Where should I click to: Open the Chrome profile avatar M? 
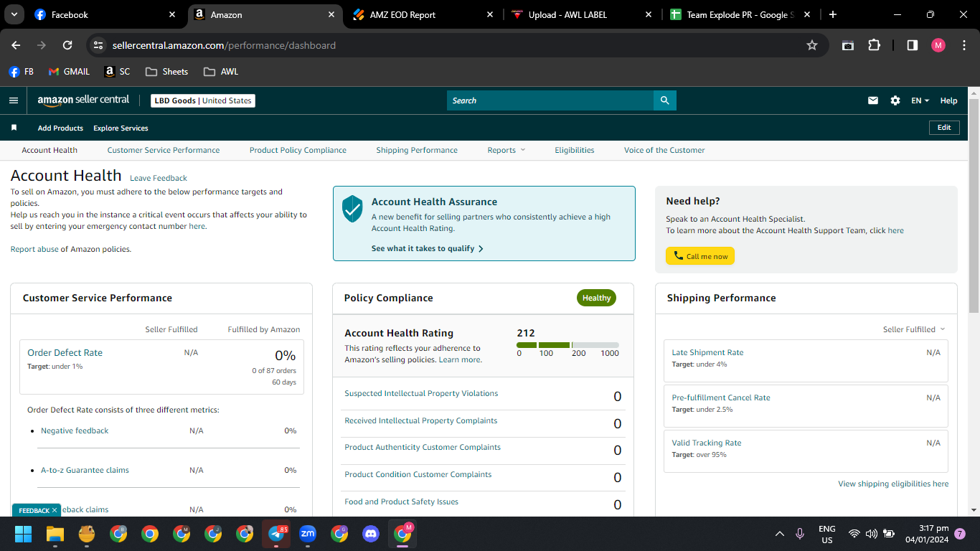[938, 45]
